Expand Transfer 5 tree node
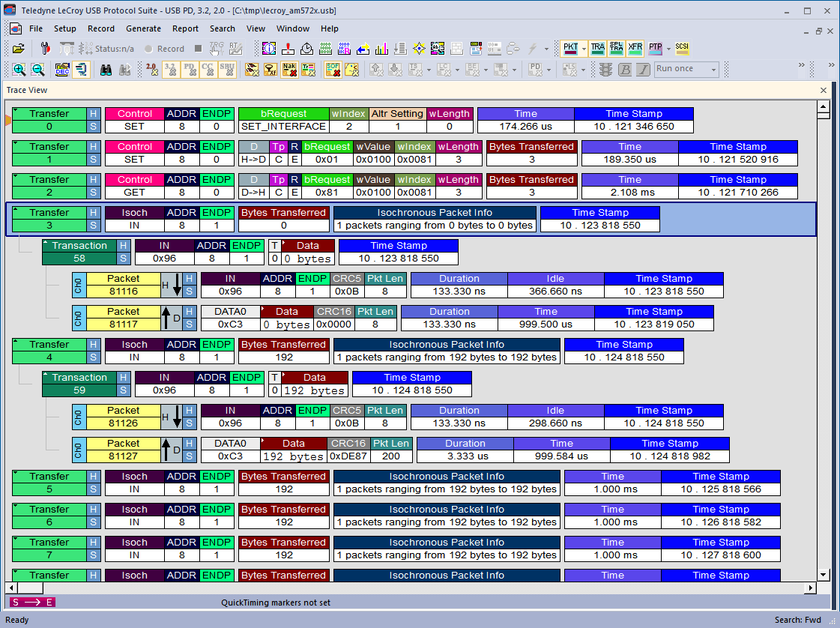The image size is (840, 628). (x=16, y=473)
